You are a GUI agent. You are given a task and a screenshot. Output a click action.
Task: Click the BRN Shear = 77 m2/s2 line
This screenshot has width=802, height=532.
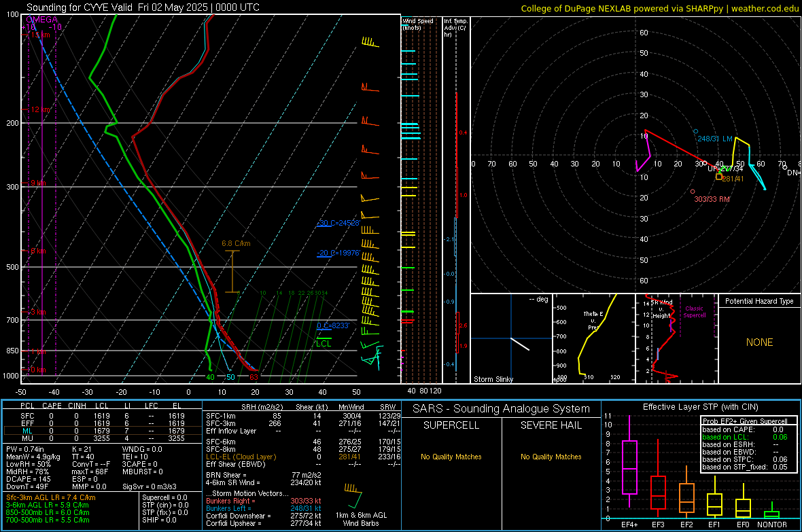pyautogui.click(x=264, y=475)
